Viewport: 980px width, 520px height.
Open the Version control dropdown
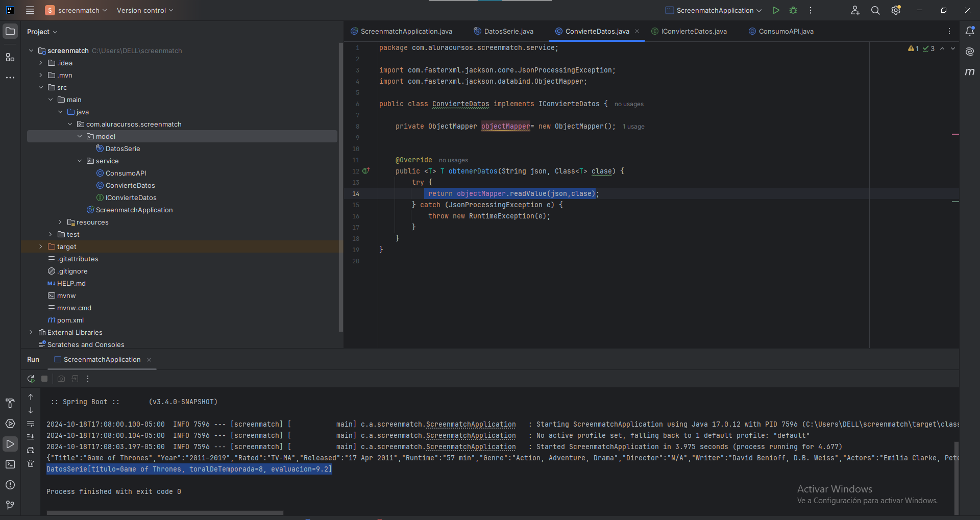(145, 10)
